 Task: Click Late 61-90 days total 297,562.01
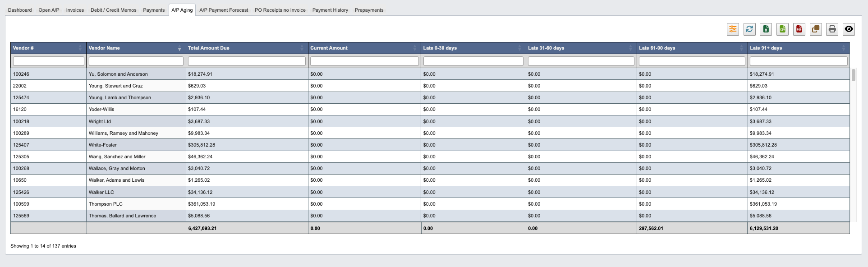coord(651,228)
